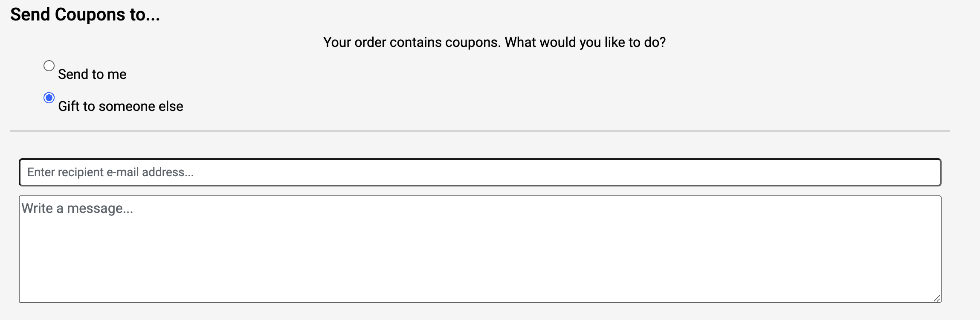
Task: Click the "Write a message..." placeholder text
Action: (77, 208)
